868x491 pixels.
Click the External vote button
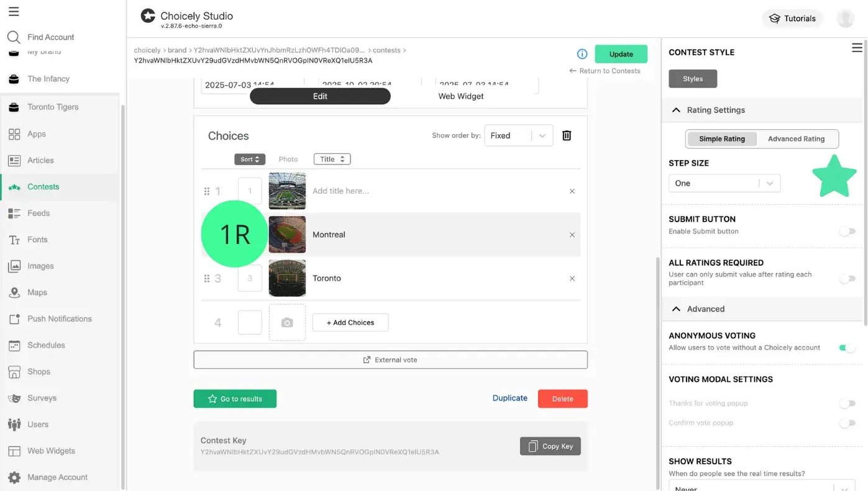click(390, 360)
